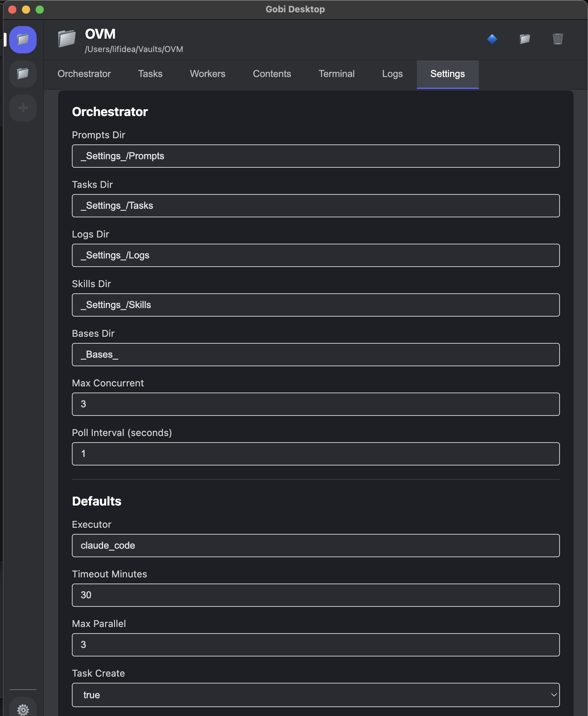Switch to the Logs tab
588x716 pixels.
point(392,74)
